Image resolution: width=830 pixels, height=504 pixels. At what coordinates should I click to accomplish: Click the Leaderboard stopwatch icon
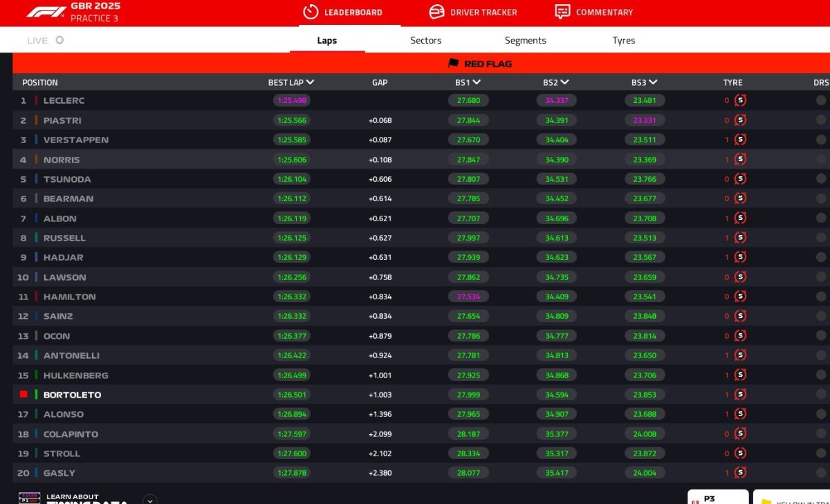311,12
